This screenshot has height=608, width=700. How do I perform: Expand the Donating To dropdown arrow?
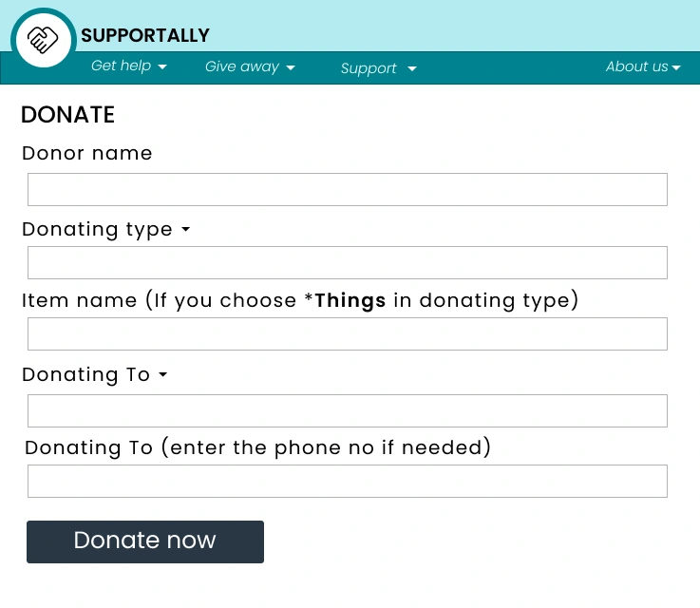click(x=162, y=375)
